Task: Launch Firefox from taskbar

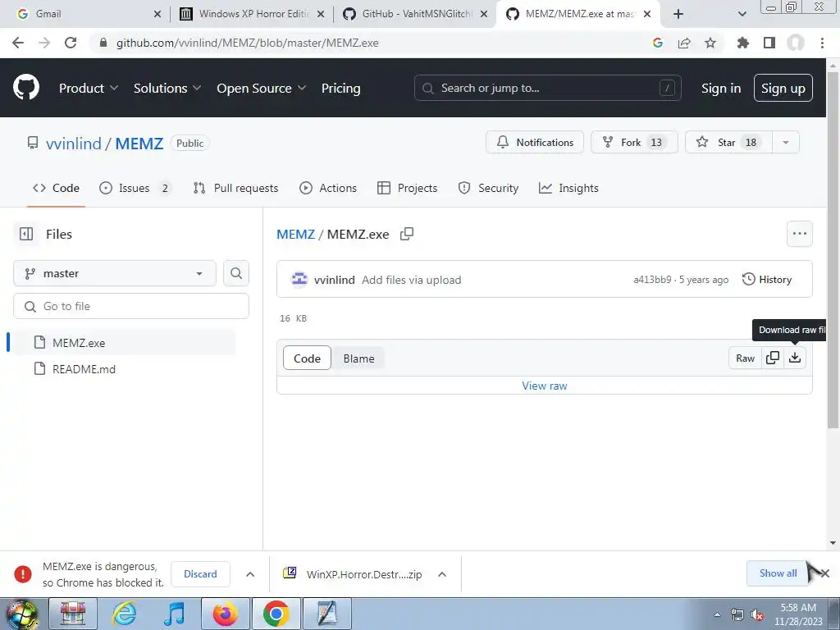Action: (225, 614)
